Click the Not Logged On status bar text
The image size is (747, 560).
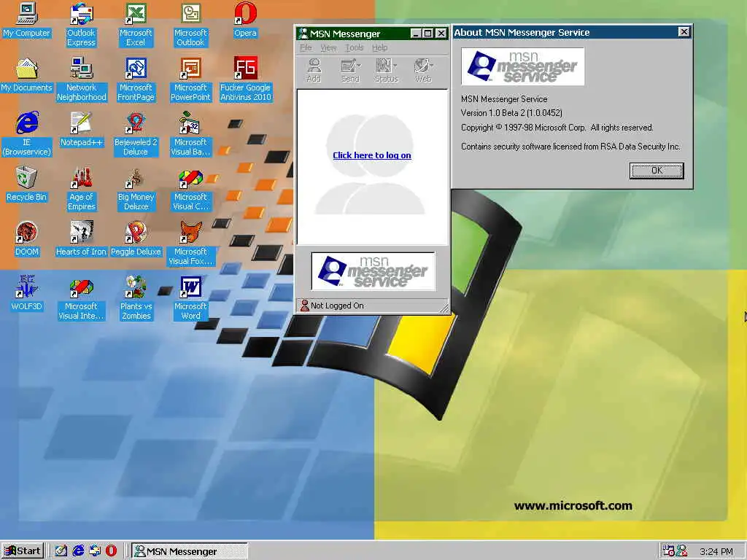pyautogui.click(x=337, y=306)
